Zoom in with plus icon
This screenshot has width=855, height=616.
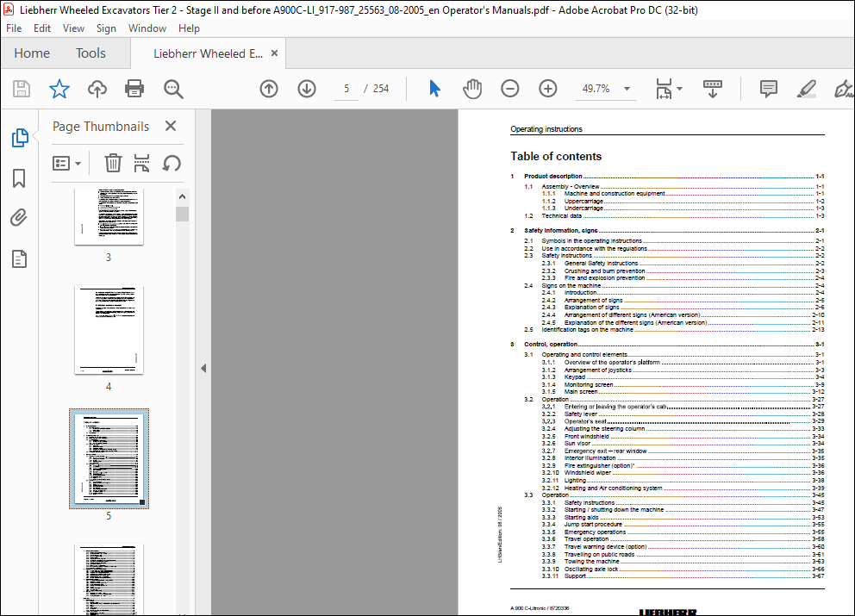[x=547, y=89]
